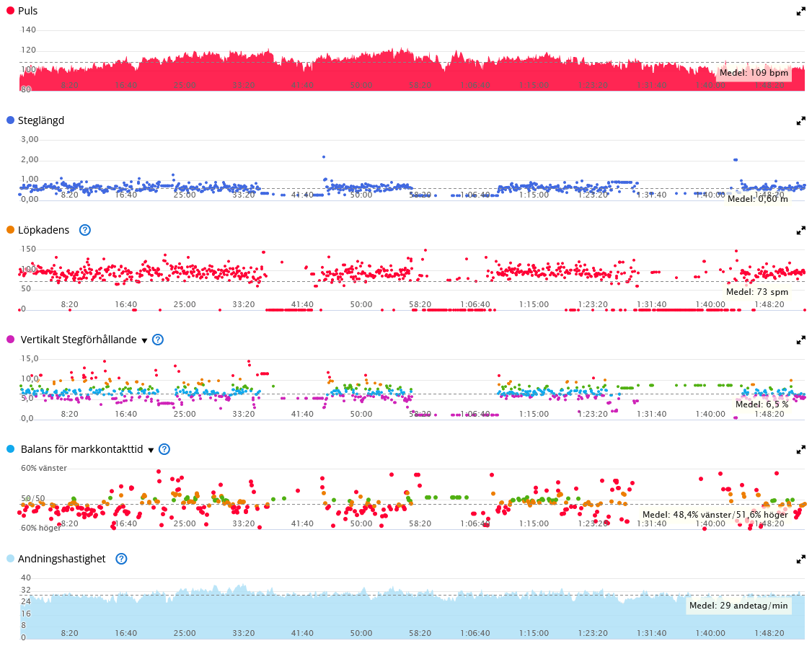Expand the Balans för markkontakttid chart fullscreen

800,450
